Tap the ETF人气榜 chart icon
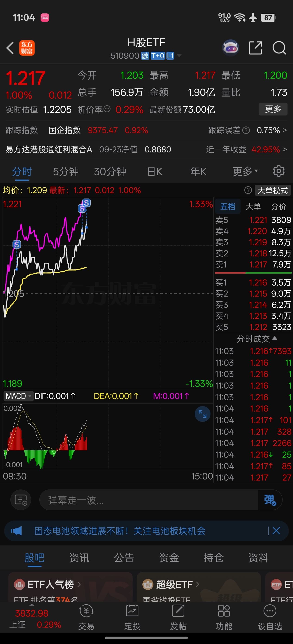Viewport: 293px width, 644px height. [x=19, y=584]
